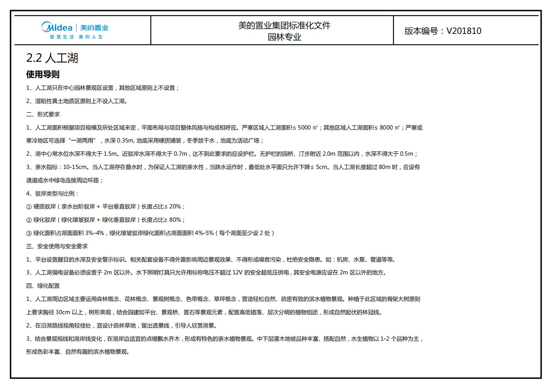Click the line beginning '3、人工湖强电设备必须设置'

pos(207,273)
